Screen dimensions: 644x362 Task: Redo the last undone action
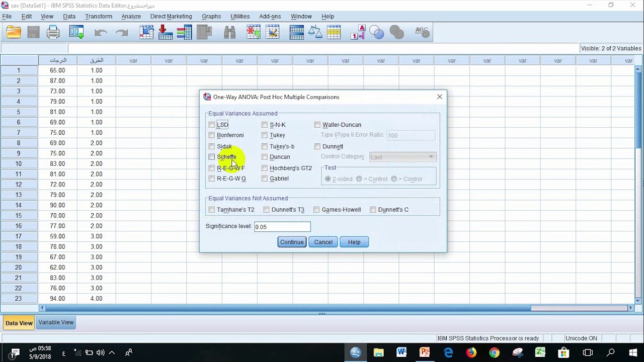click(122, 33)
